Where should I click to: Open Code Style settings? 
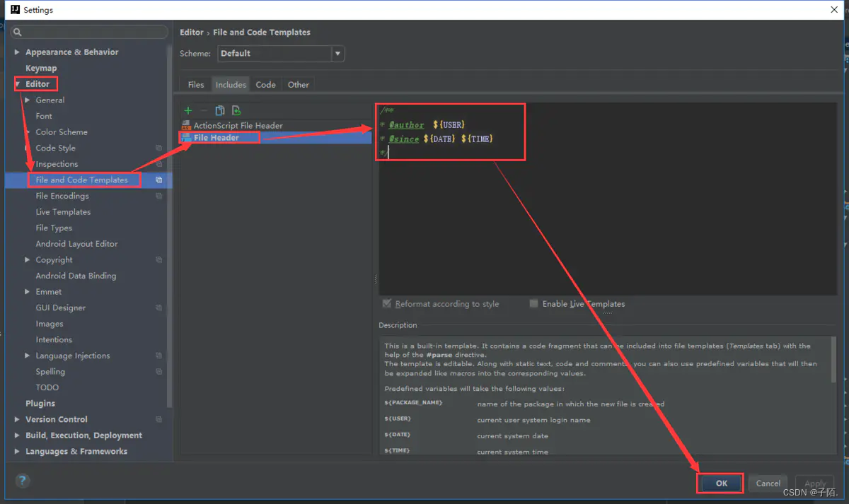[55, 148]
